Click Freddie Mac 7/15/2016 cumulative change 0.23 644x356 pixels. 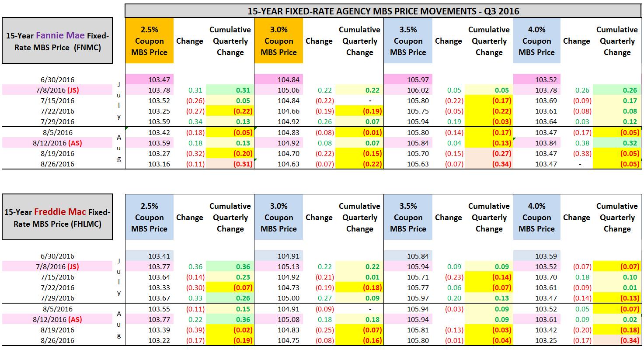230,277
